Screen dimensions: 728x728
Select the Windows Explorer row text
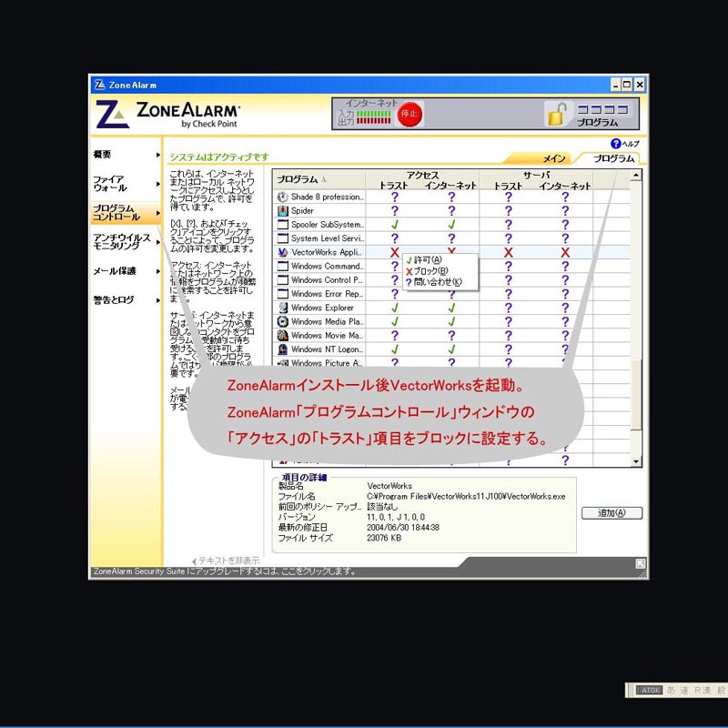tap(322, 308)
